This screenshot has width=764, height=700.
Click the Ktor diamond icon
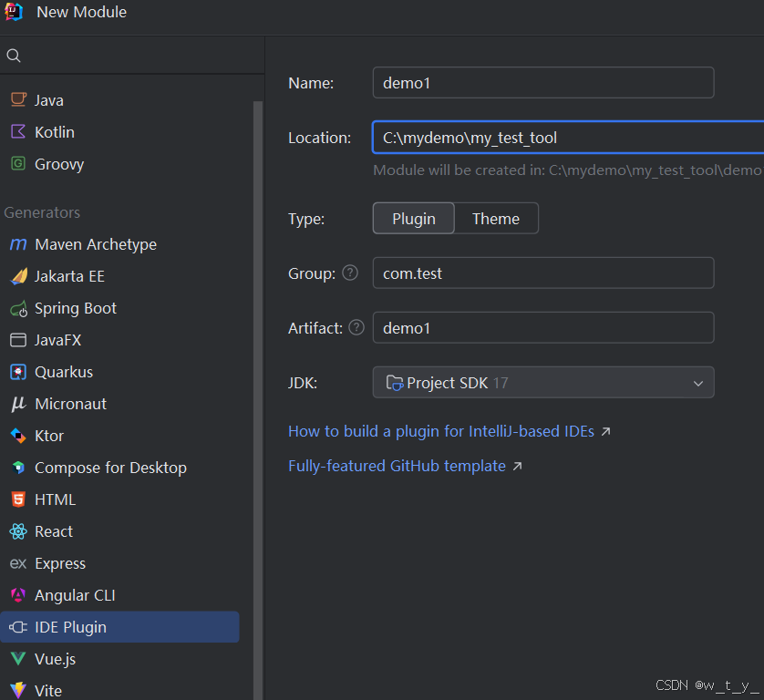coord(18,436)
